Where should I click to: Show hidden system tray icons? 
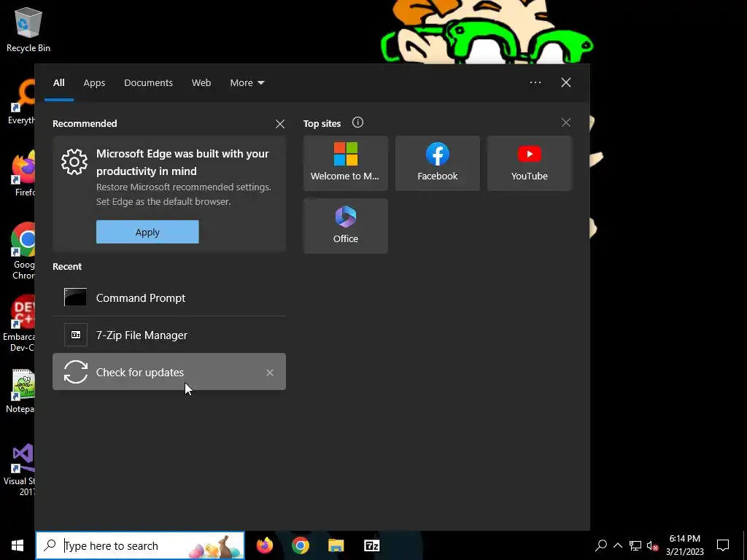click(618, 545)
